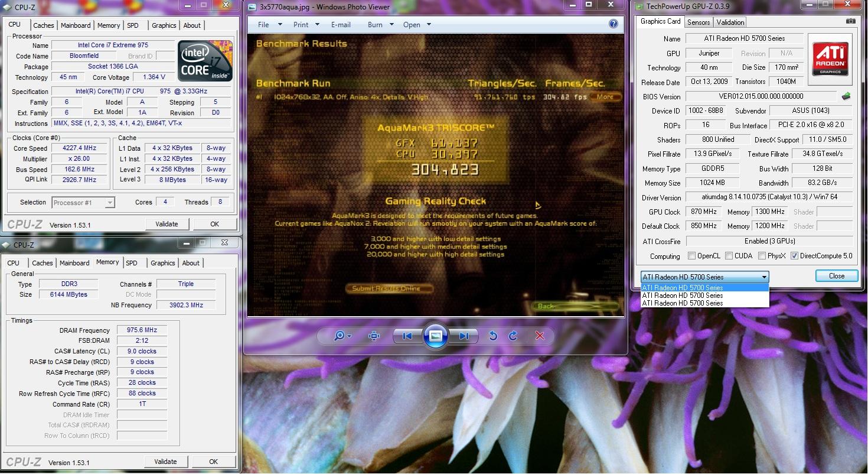Enable PhysX checkbox in GPU-Z
868x474 pixels.
point(761,256)
